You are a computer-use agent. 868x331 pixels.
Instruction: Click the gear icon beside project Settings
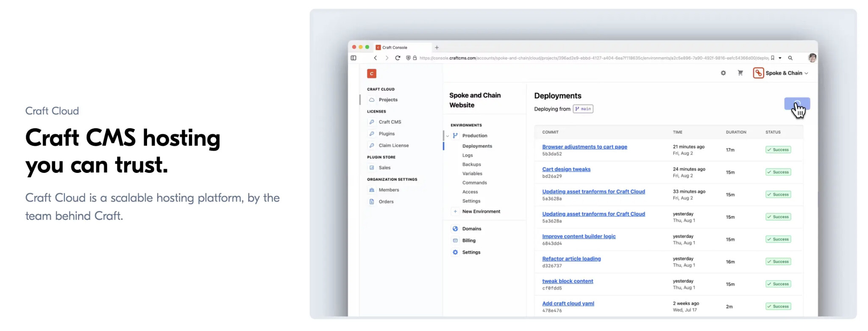pyautogui.click(x=455, y=253)
